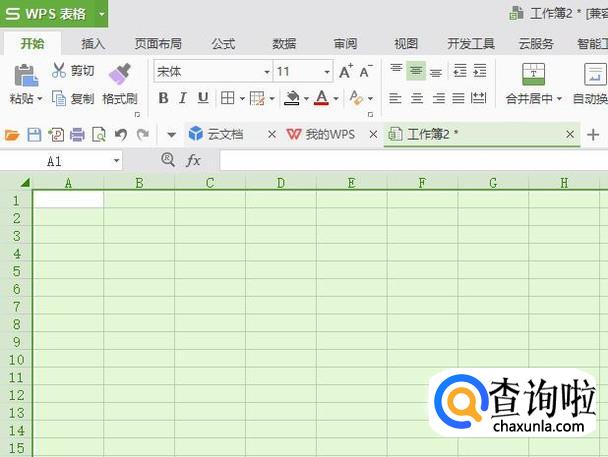Open the 开发工具 ribbon tab
Image resolution: width=608 pixels, height=457 pixels.
(471, 43)
